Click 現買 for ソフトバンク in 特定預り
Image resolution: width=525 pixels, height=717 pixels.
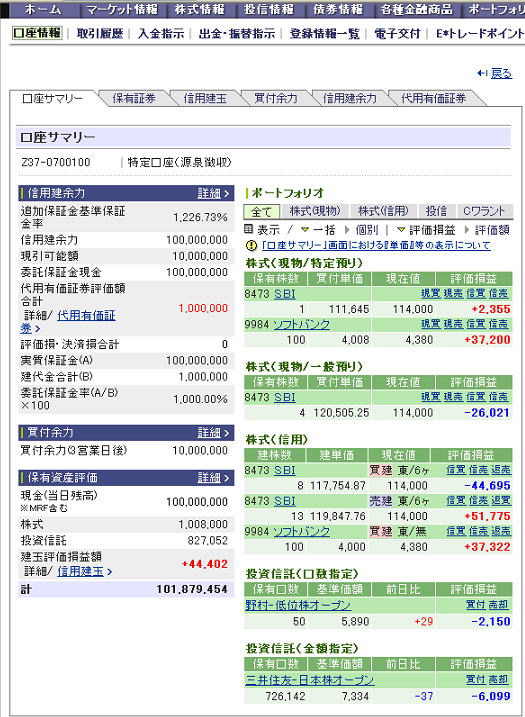tap(430, 324)
